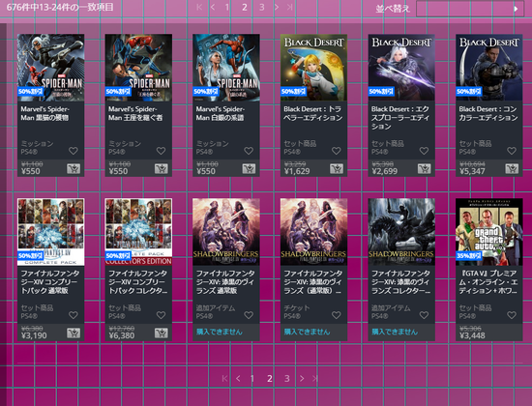Wishlist 漆黒のヴィランズ コレクター heart icon
532x406 pixels.
point(424,315)
